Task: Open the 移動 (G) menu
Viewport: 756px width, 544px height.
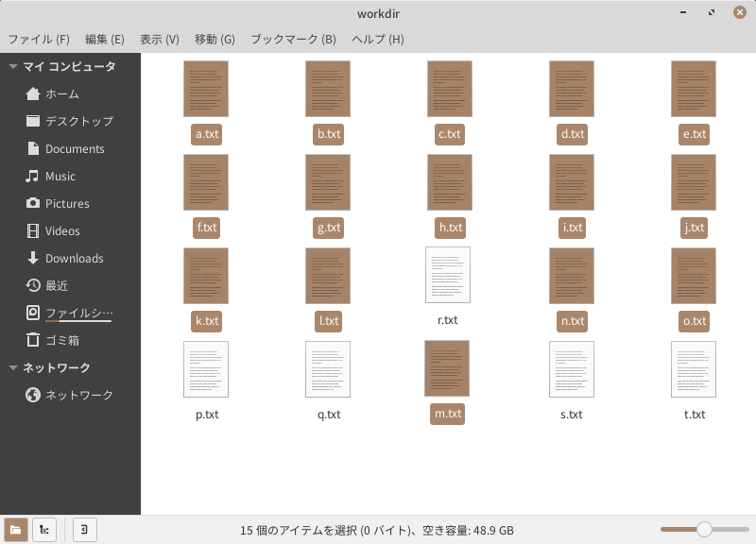Action: click(215, 39)
